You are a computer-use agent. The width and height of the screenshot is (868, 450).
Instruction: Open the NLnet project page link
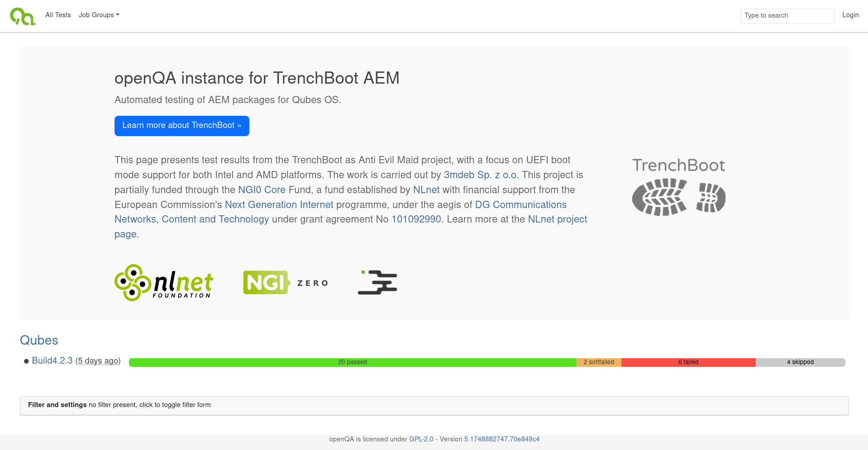pyautogui.click(x=557, y=219)
